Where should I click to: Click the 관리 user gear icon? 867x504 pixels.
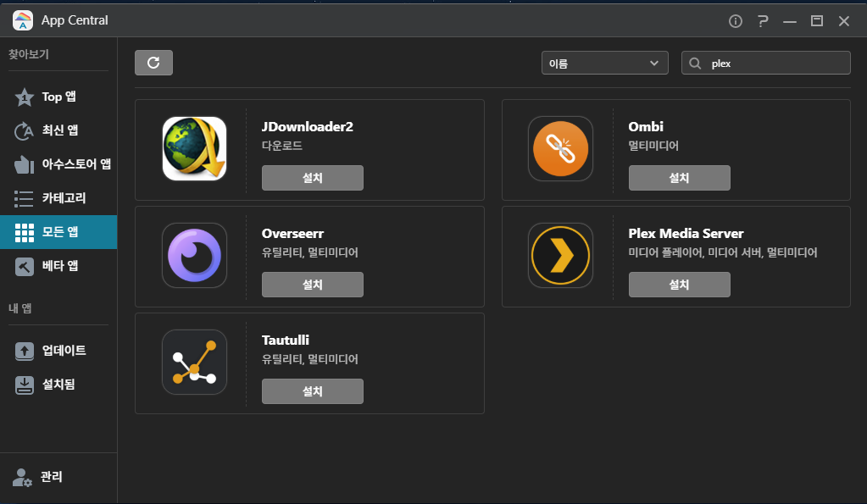coord(22,477)
